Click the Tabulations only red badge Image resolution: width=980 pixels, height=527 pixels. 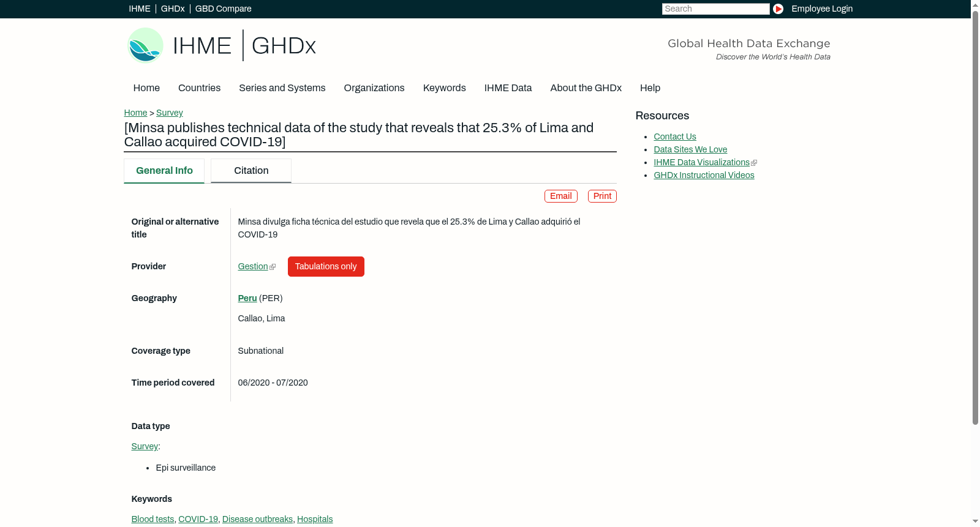point(326,266)
